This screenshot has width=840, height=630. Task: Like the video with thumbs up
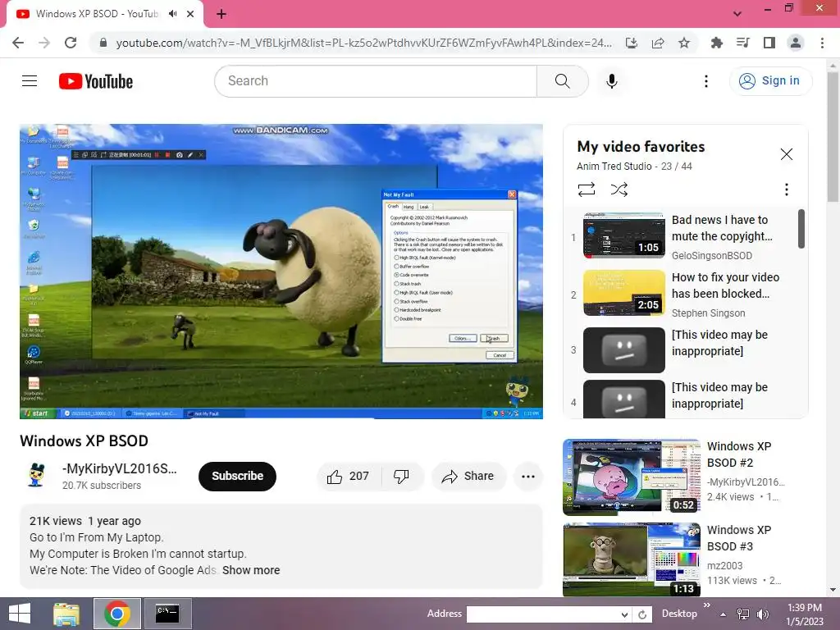coord(349,477)
